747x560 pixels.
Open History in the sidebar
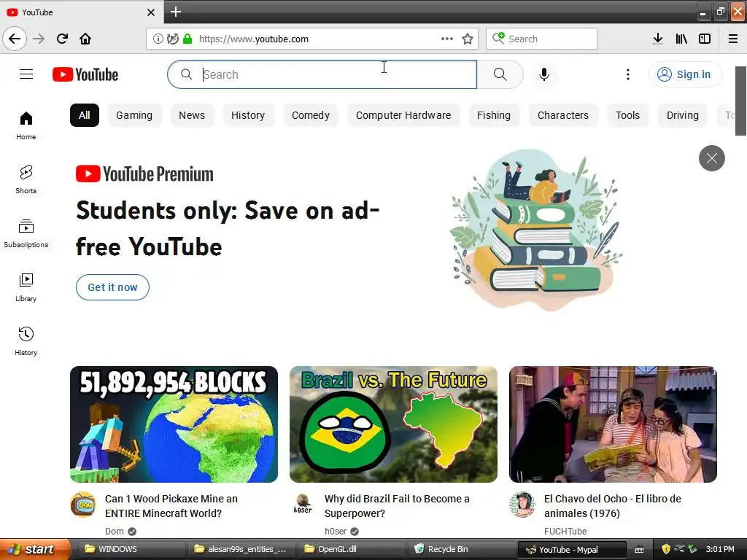[x=26, y=341]
